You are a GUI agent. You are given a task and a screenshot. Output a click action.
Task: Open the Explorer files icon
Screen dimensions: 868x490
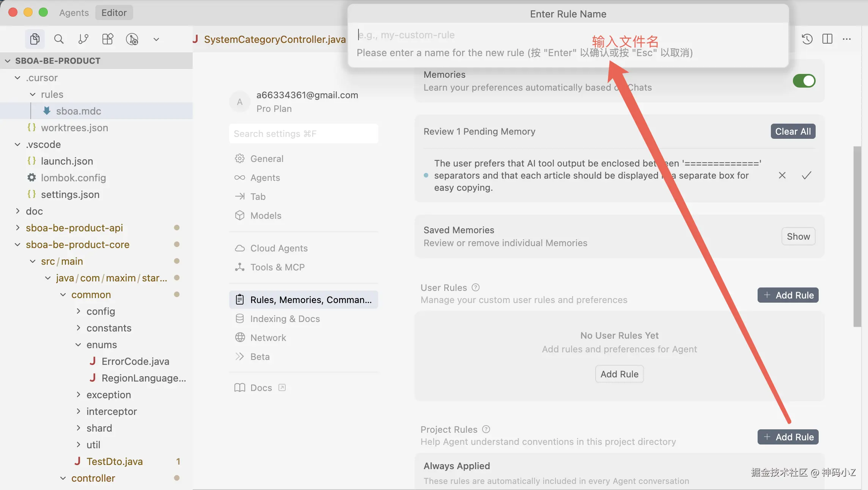tap(35, 39)
